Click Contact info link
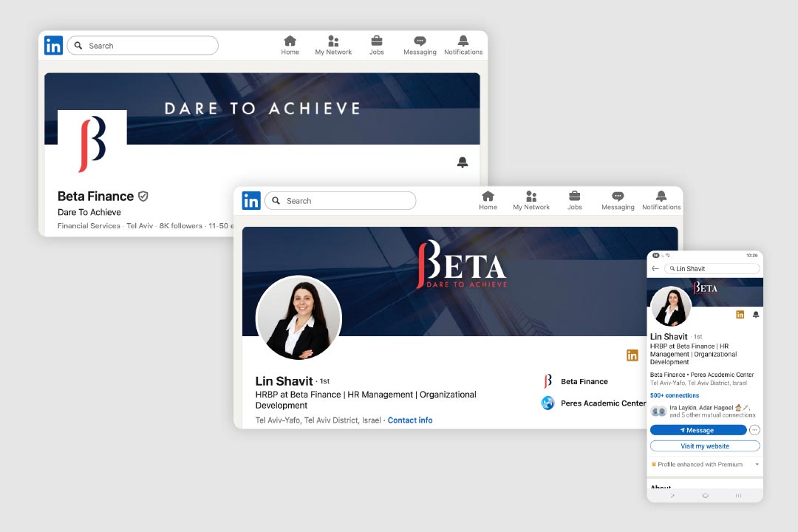Screen dimensions: 798x532 click(x=410, y=420)
